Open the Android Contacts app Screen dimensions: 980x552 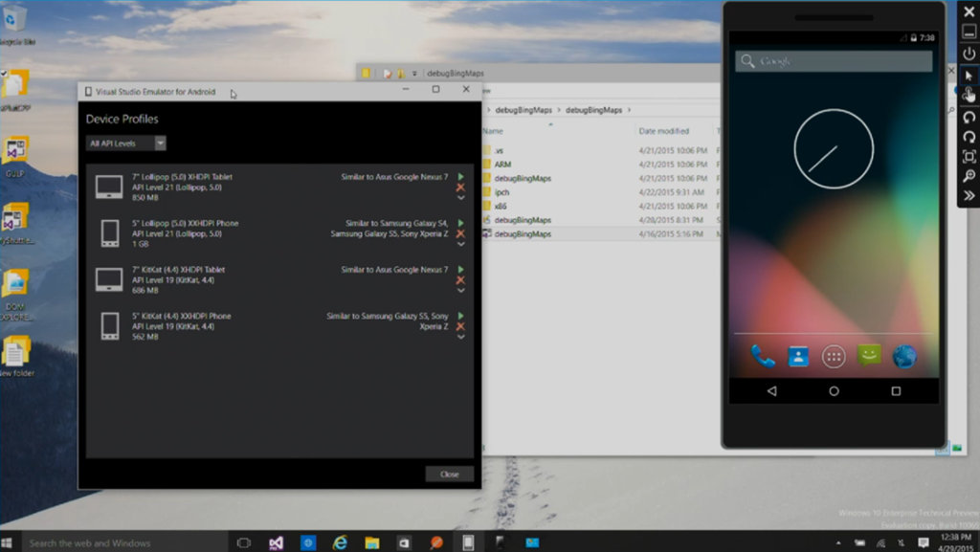tap(798, 357)
